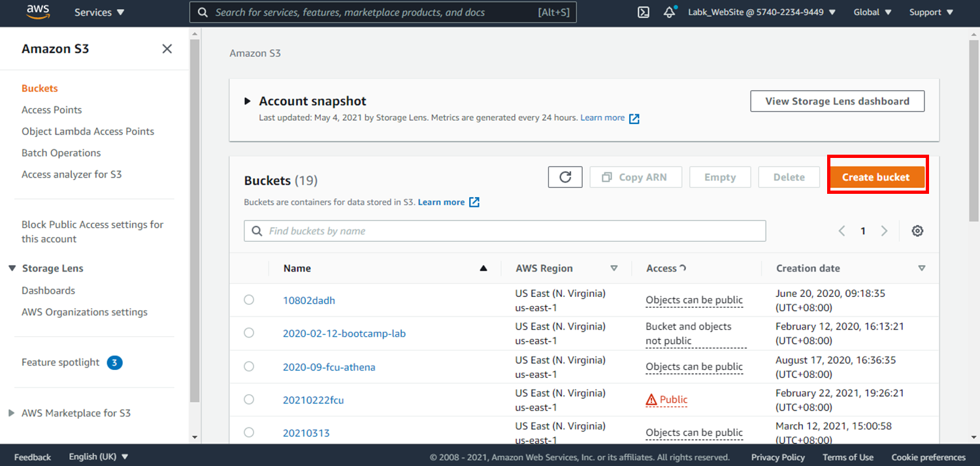Open Access analyzer for S3
Screen dimensions: 980x466
coord(72,174)
